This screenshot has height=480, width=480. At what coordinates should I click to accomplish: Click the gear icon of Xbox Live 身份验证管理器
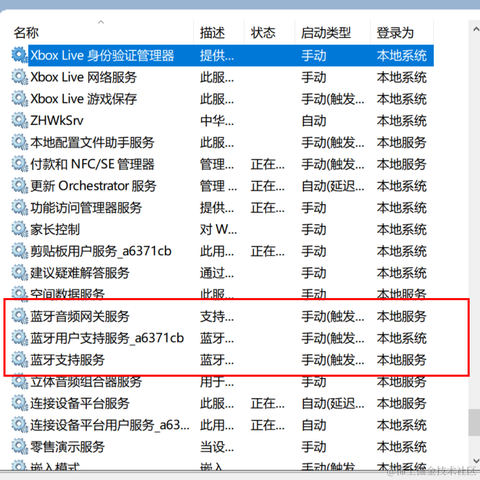(x=20, y=55)
